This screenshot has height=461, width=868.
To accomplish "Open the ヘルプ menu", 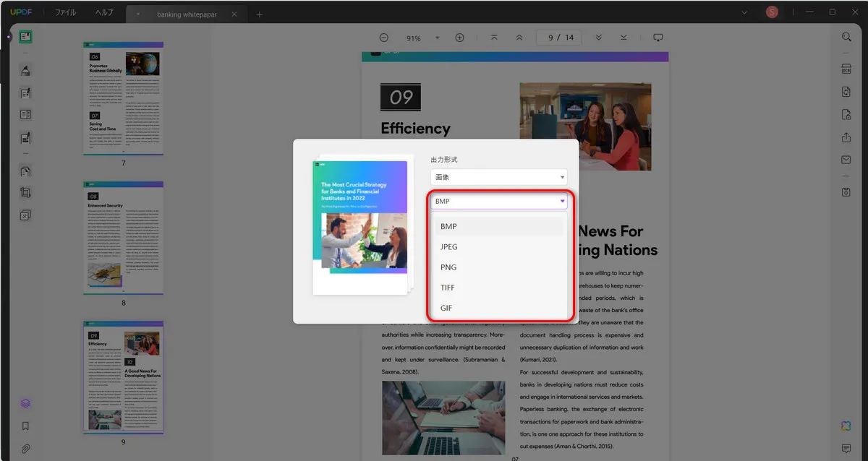I will tap(104, 13).
